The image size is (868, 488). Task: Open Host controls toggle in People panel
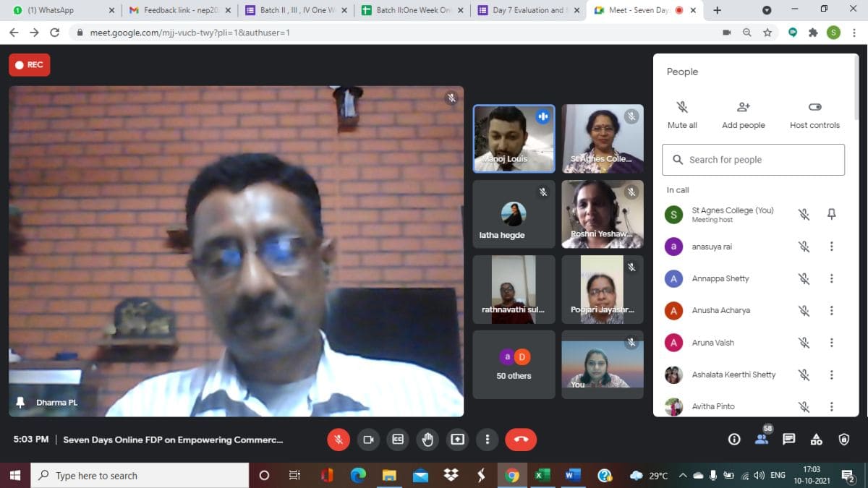click(x=814, y=114)
